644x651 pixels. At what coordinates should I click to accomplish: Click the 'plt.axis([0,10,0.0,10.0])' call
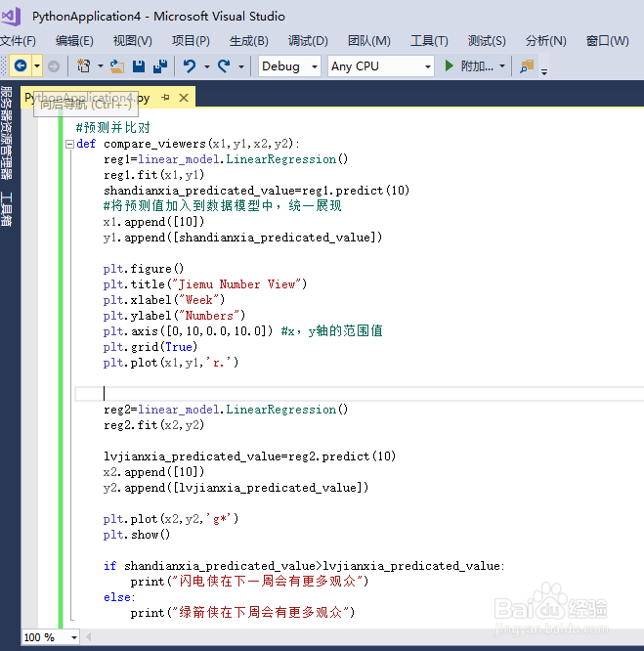point(189,331)
